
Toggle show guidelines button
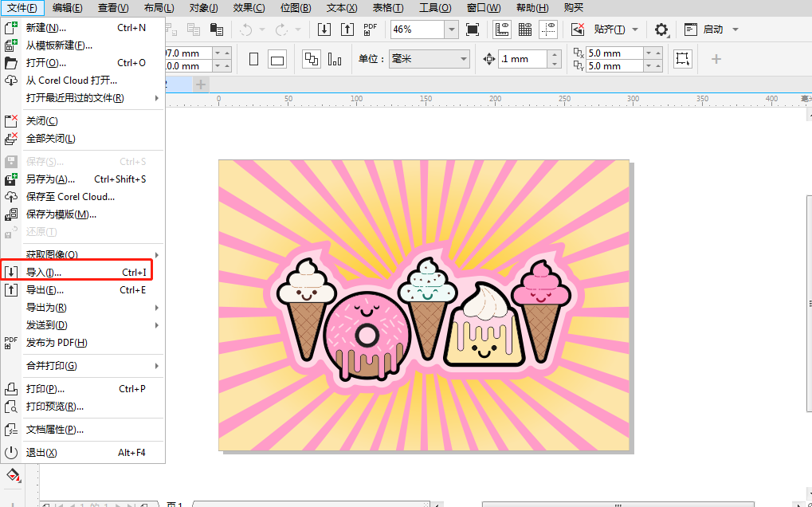pyautogui.click(x=548, y=29)
